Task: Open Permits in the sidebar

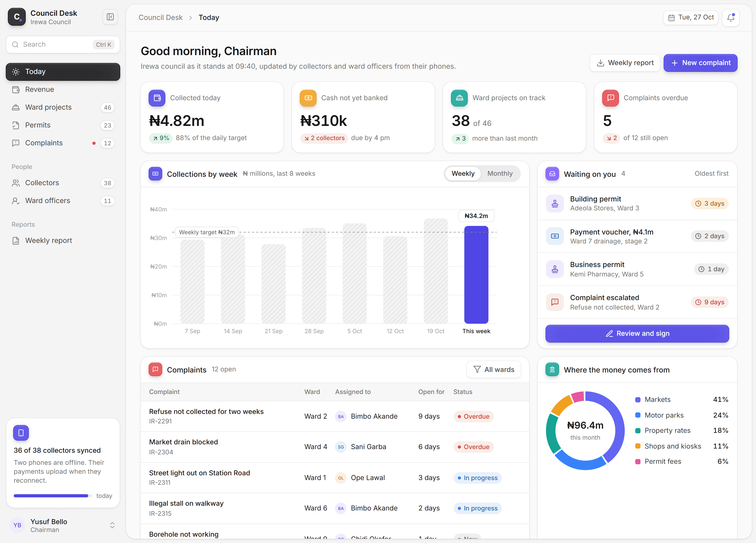Action: [63, 125]
